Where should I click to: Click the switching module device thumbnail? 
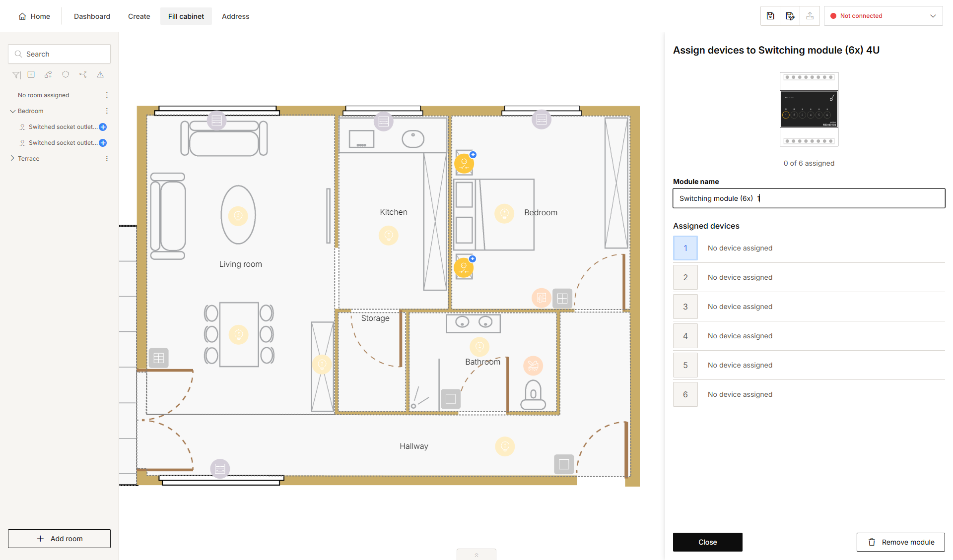[809, 109]
